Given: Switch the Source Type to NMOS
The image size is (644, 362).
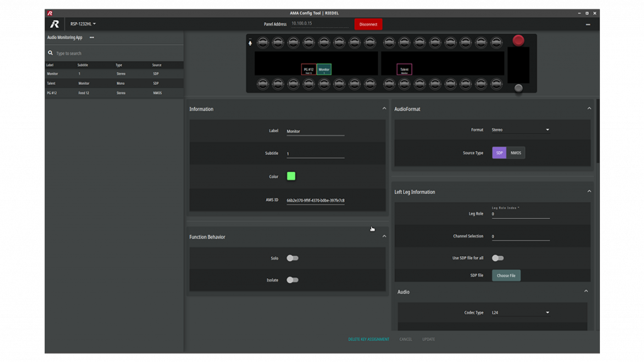Looking at the screenshot, I should (x=516, y=153).
